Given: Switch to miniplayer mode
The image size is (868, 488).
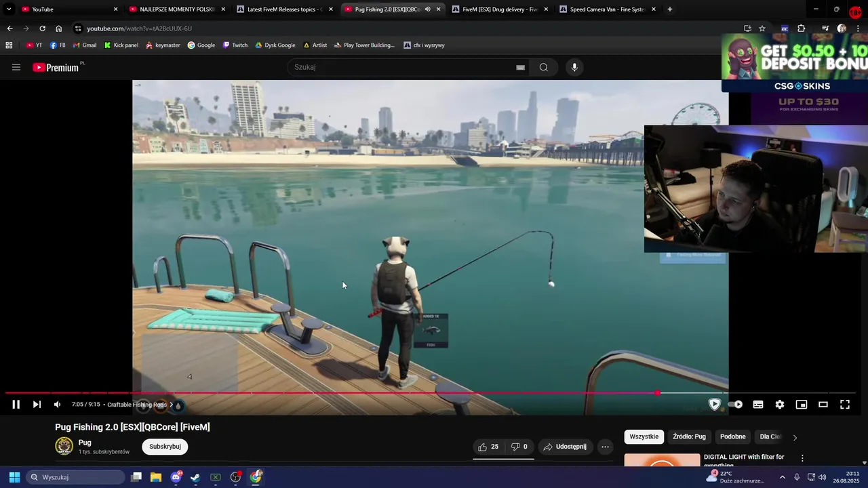Looking at the screenshot, I should 802,405.
